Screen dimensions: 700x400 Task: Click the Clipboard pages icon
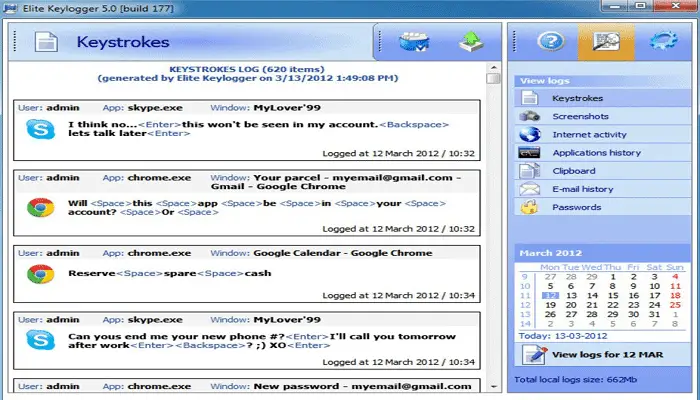(x=529, y=171)
